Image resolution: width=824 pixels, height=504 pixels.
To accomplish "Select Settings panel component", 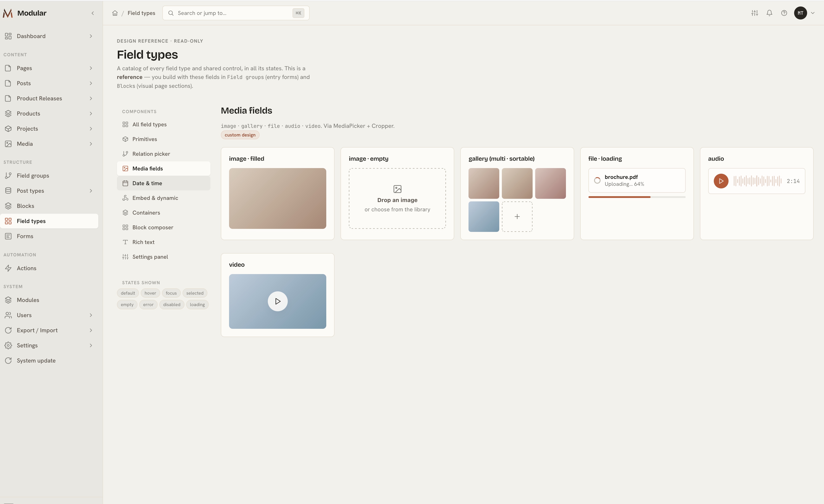I will tap(163, 257).
